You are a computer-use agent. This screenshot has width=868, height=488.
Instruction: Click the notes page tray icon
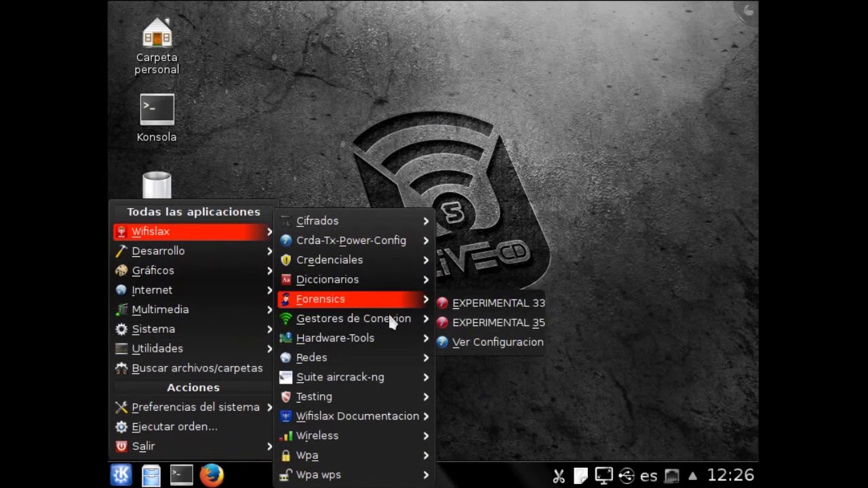point(581,476)
